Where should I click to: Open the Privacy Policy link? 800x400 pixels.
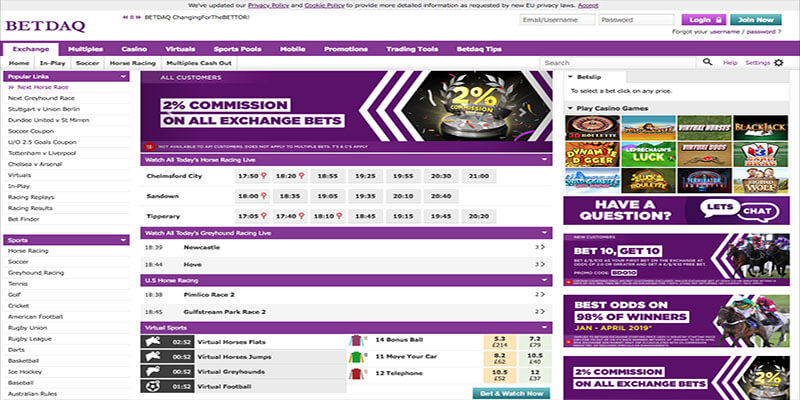pyautogui.click(x=268, y=5)
